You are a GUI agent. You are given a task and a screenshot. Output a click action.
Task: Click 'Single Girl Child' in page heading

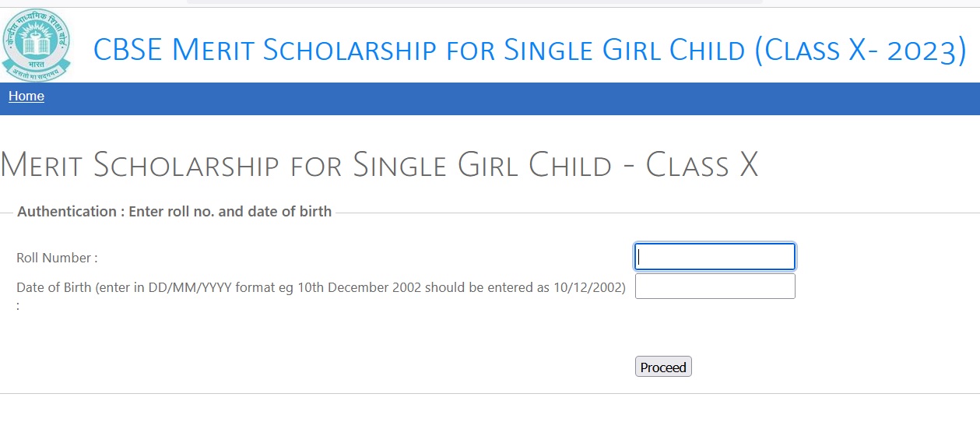click(482, 165)
